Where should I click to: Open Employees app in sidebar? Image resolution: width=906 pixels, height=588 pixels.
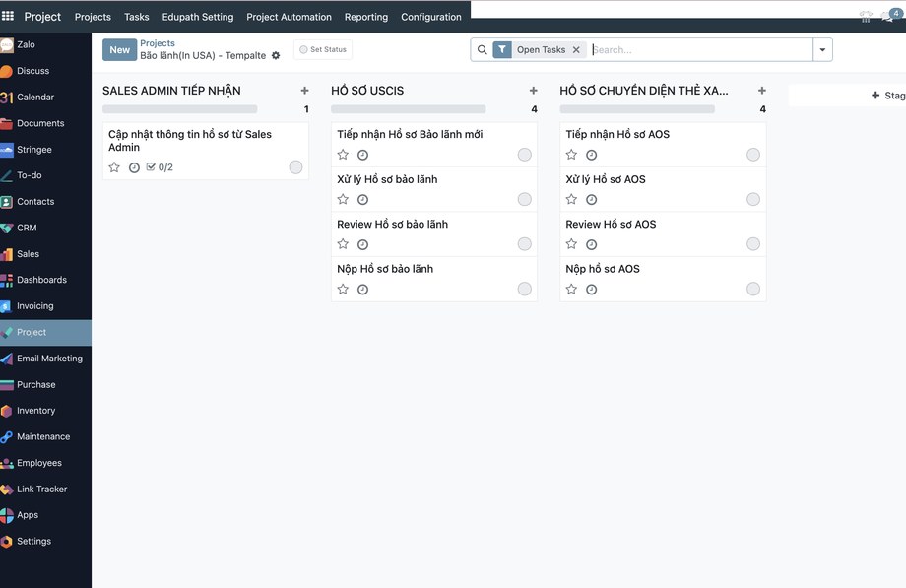(x=45, y=463)
